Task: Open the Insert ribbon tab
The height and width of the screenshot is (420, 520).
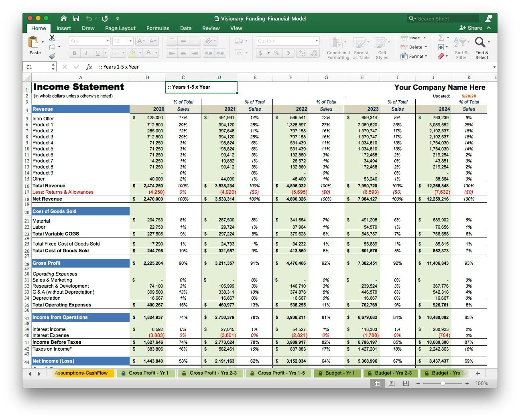Action: 63,28
